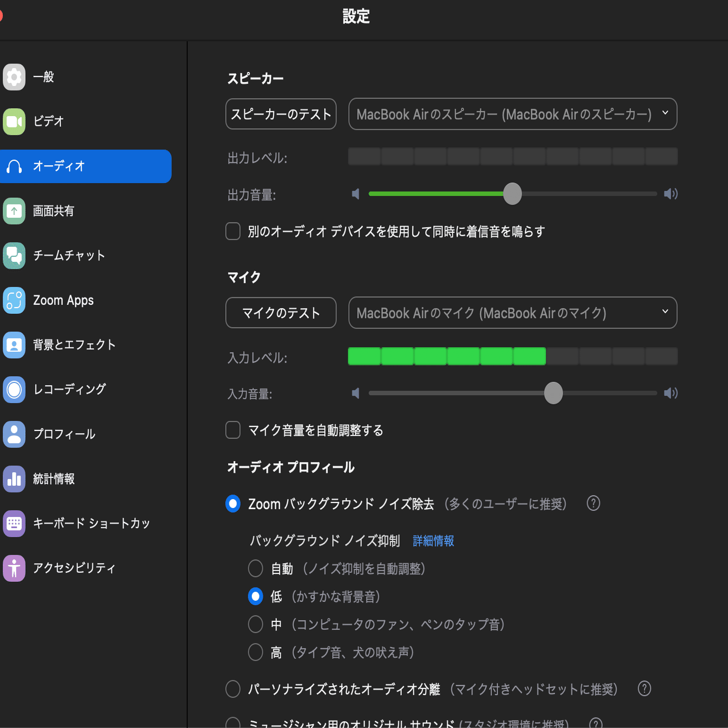This screenshot has height=728, width=728.
Task: Click the low-volume speaker icon for 出力音量
Action: pyautogui.click(x=356, y=194)
